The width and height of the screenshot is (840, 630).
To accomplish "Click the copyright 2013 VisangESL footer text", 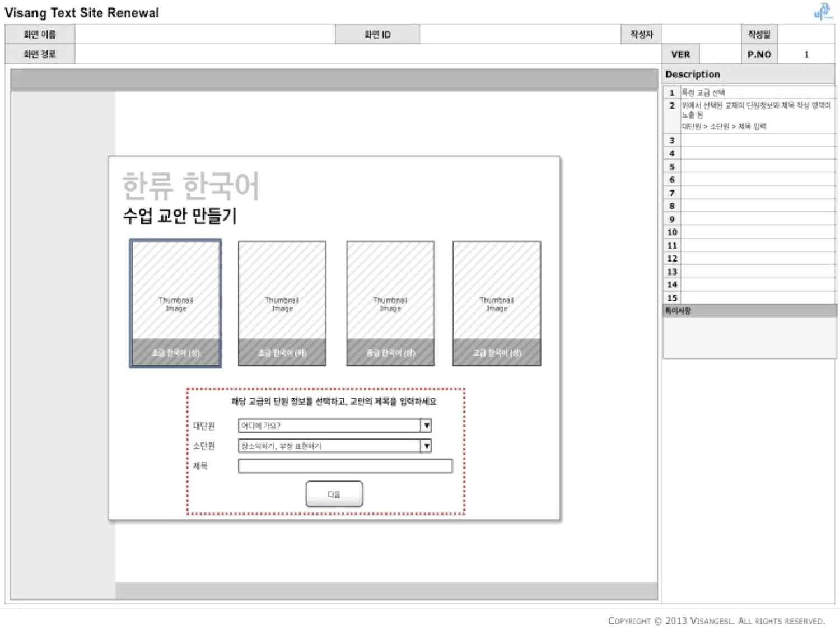I will (716, 620).
